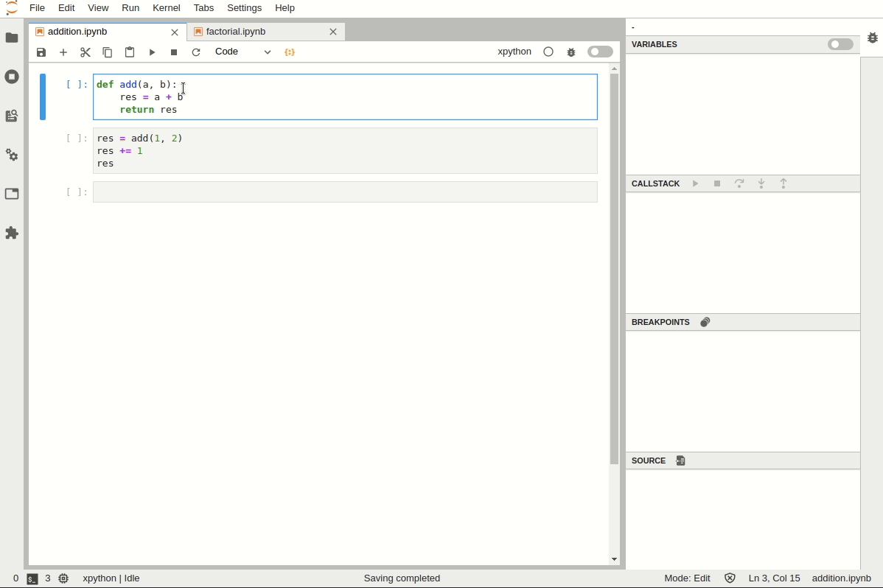Restart the kernel with refresh icon
This screenshot has width=883, height=588.
click(196, 52)
